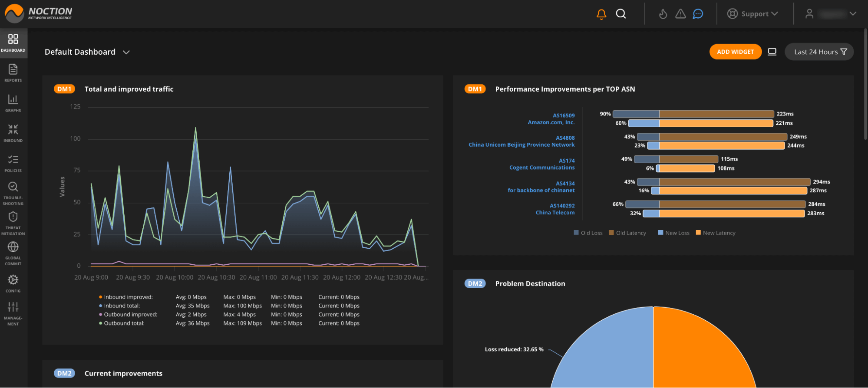Open the Reports sidebar section
The height and width of the screenshot is (388, 868).
13,73
